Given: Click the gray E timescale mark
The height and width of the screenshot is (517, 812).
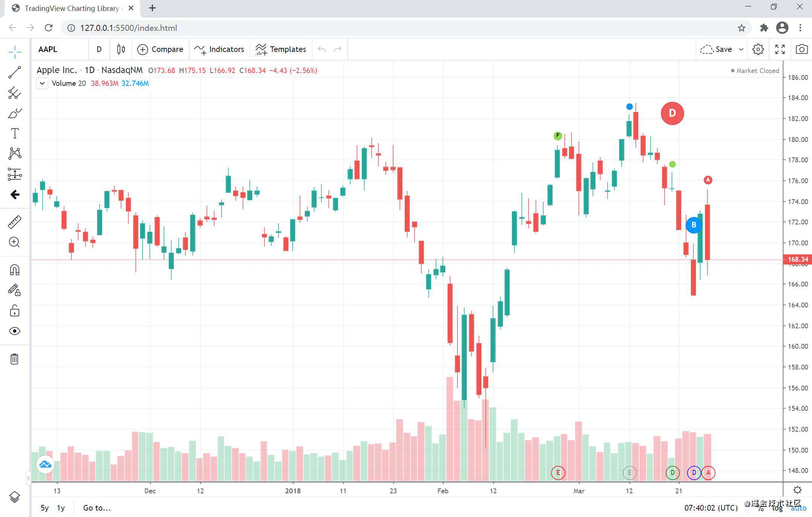Looking at the screenshot, I should coord(630,473).
